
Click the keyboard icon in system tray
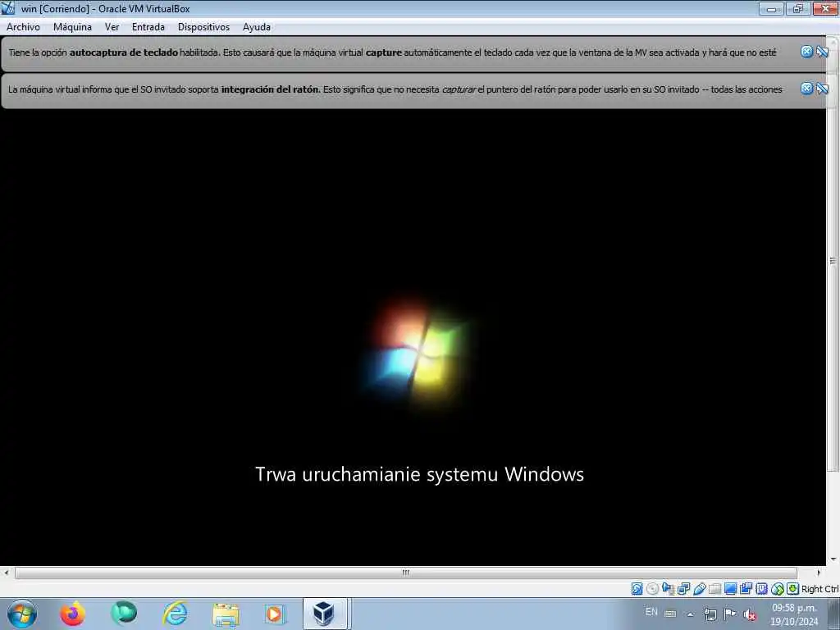tap(670, 614)
